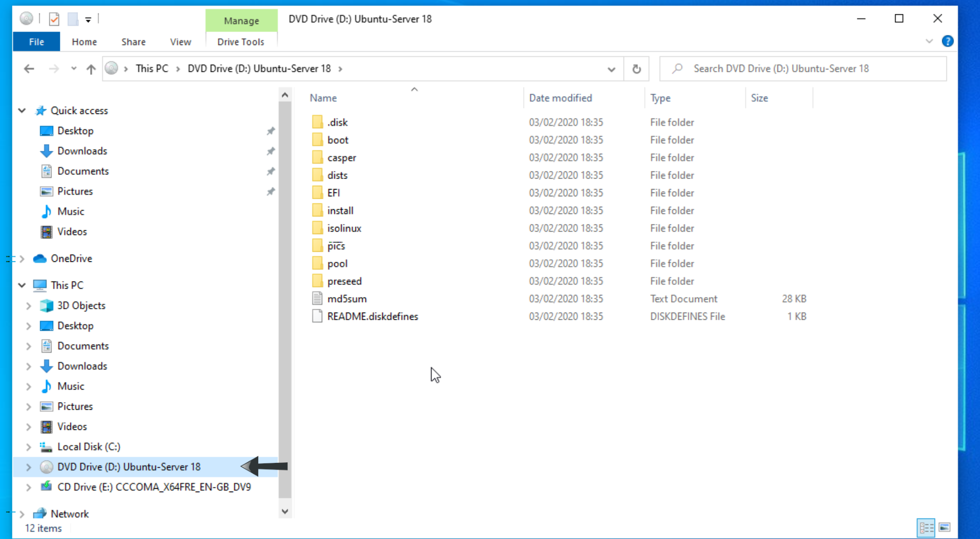
Task: Click the Search DVD Drive input field
Action: tap(803, 68)
